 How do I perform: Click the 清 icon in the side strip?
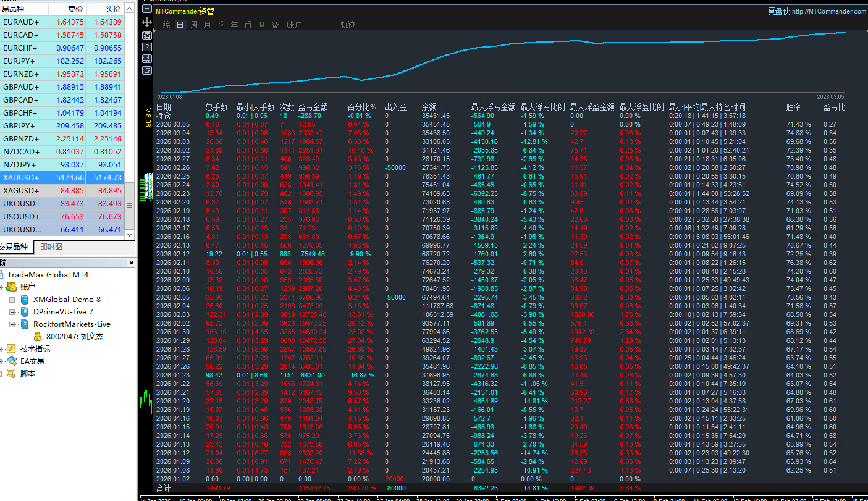coord(147,35)
